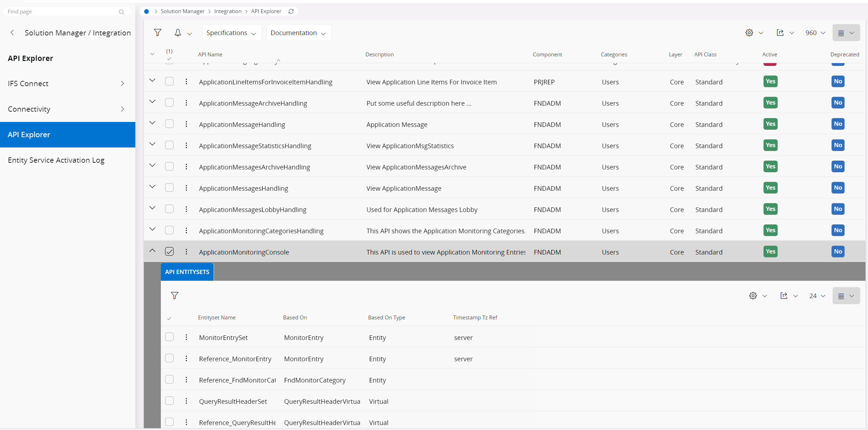This screenshot has width=868, height=430.
Task: Click the Find page search field
Action: click(x=62, y=12)
